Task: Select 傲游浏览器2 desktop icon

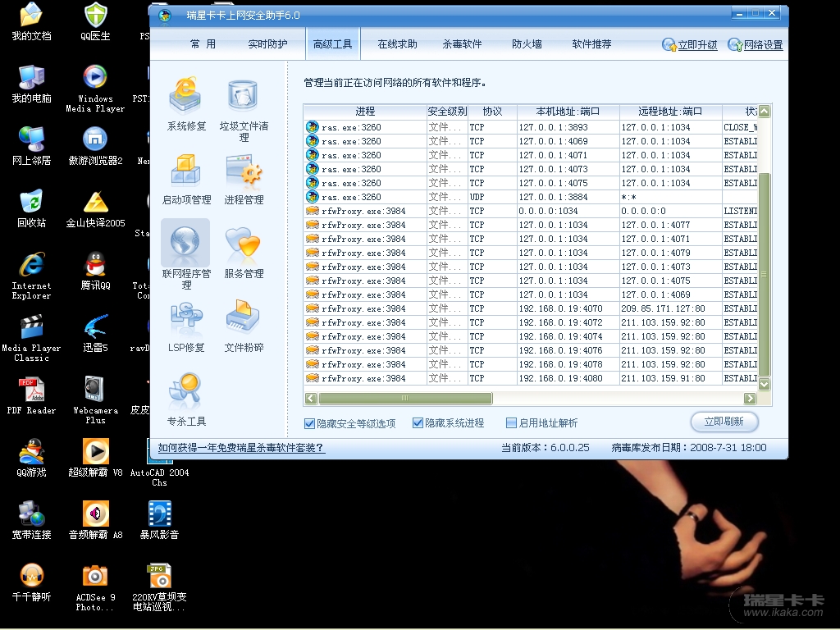Action: click(95, 146)
